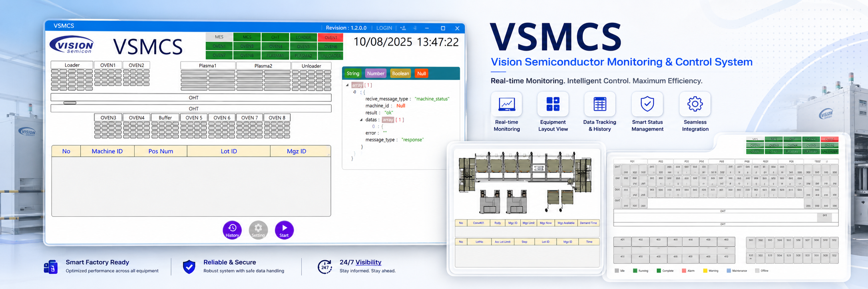The height and width of the screenshot is (289, 868).
Task: Click the OVEN7 status indicator in main window
Action: click(219, 55)
